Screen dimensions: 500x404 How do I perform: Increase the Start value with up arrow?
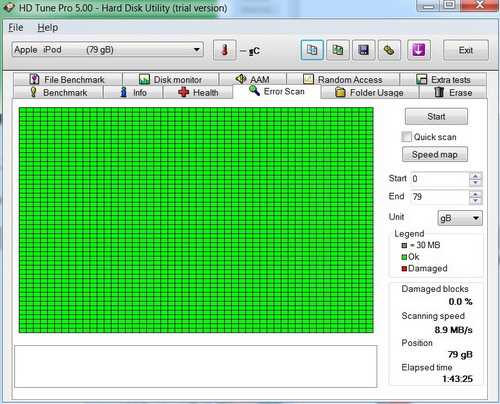475,176
